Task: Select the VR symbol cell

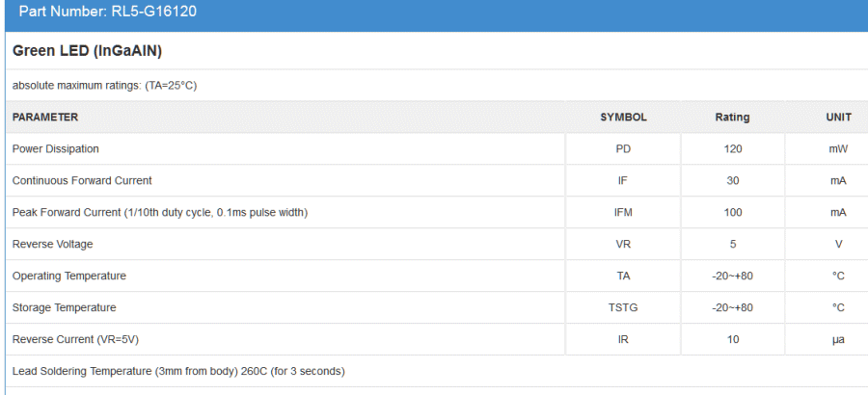Action: (x=623, y=245)
